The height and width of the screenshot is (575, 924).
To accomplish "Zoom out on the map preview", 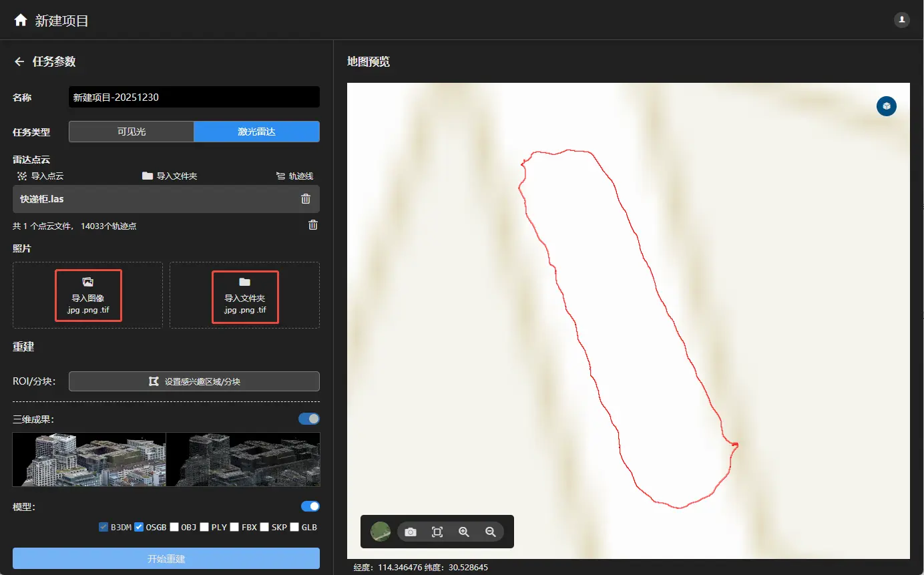I will (491, 532).
